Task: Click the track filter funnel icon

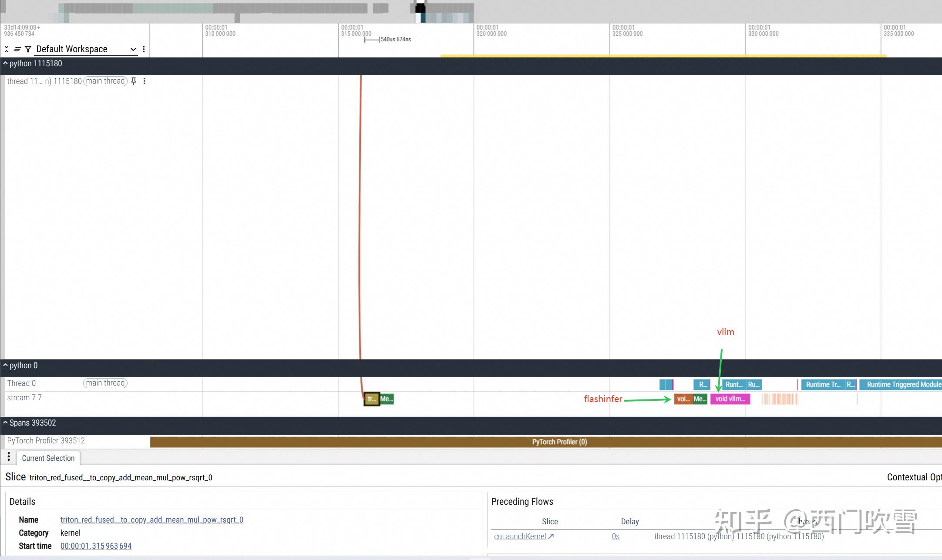Action: [x=28, y=49]
